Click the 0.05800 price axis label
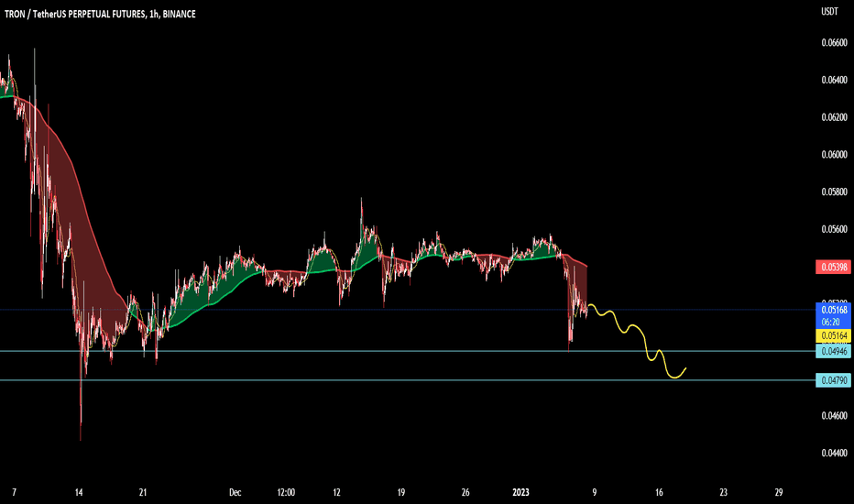The image size is (854, 504). point(835,192)
